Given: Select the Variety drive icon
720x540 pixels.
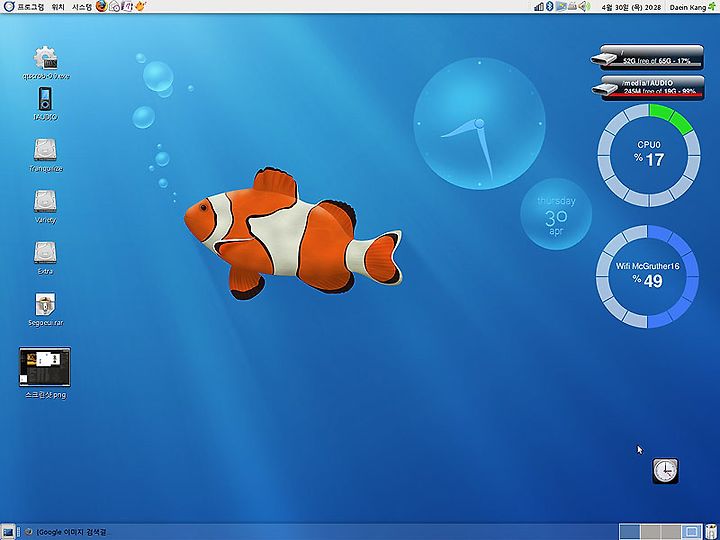Looking at the screenshot, I should [45, 207].
